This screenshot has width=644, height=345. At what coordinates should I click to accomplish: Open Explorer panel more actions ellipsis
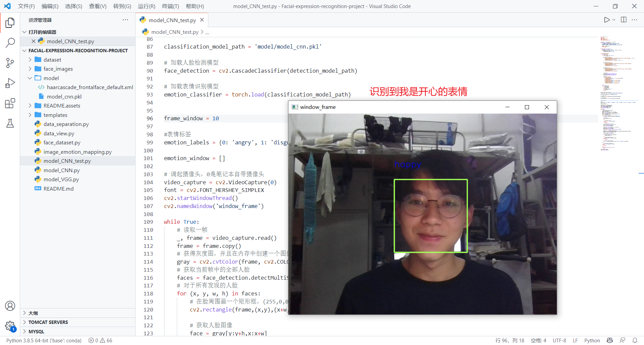(125, 20)
